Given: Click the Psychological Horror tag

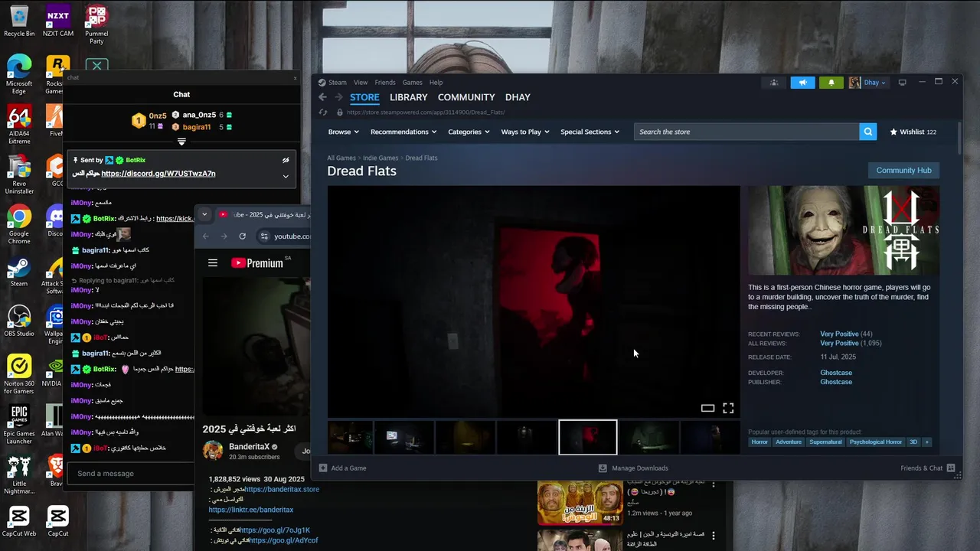Looking at the screenshot, I should (x=875, y=442).
